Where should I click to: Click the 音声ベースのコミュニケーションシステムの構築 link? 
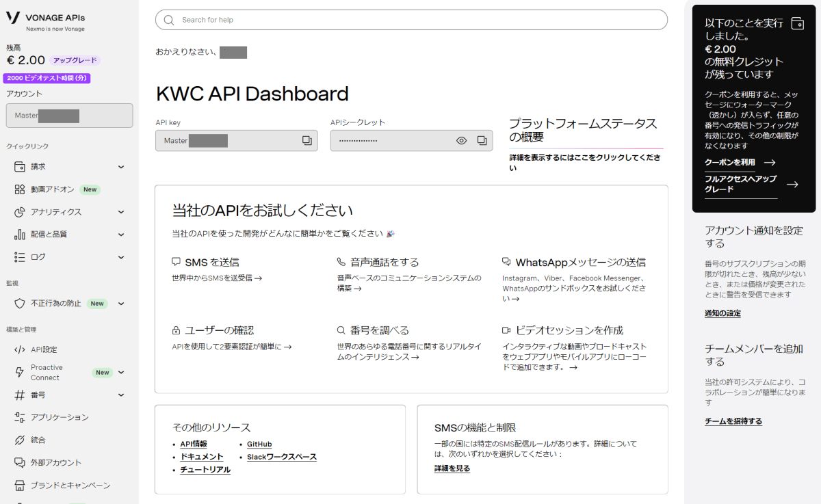408,283
